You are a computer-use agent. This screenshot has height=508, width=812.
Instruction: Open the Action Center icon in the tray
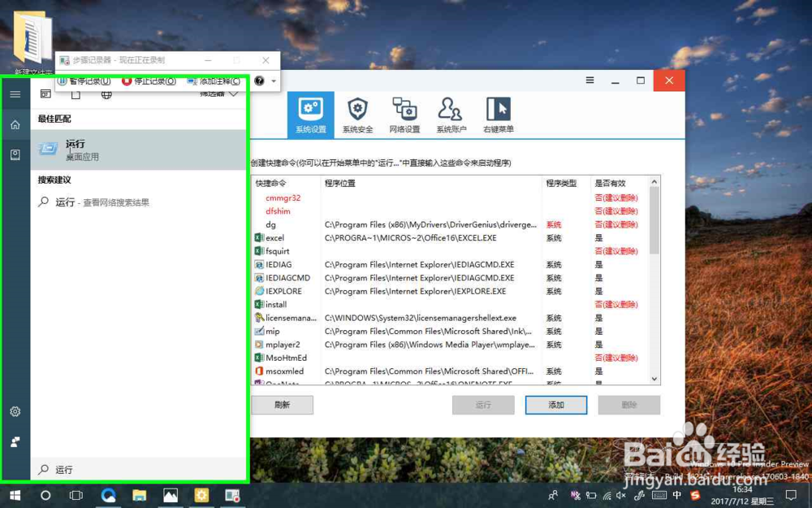pyautogui.click(x=790, y=496)
